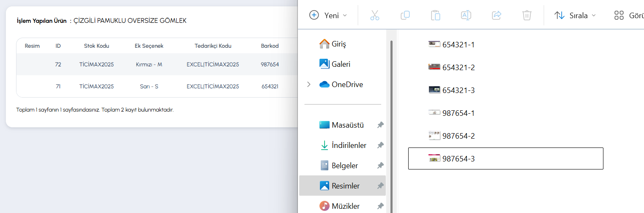The width and height of the screenshot is (644, 213).
Task: Open the Sırala sort dropdown
Action: click(575, 16)
